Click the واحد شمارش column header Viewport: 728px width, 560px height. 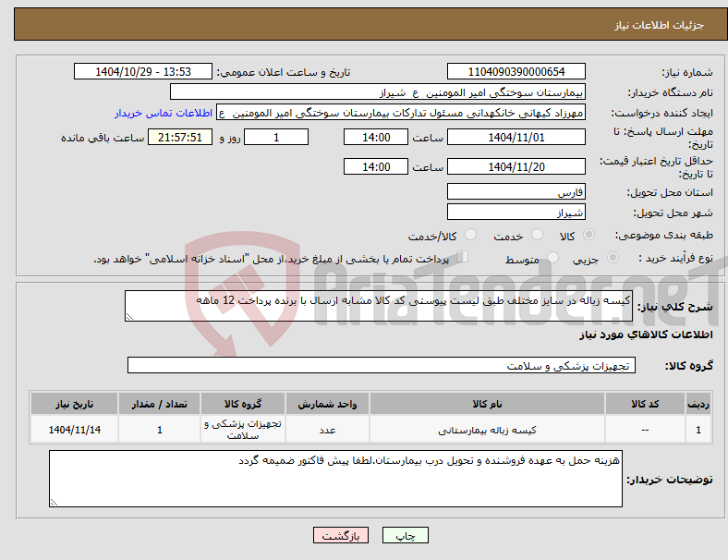327,404
